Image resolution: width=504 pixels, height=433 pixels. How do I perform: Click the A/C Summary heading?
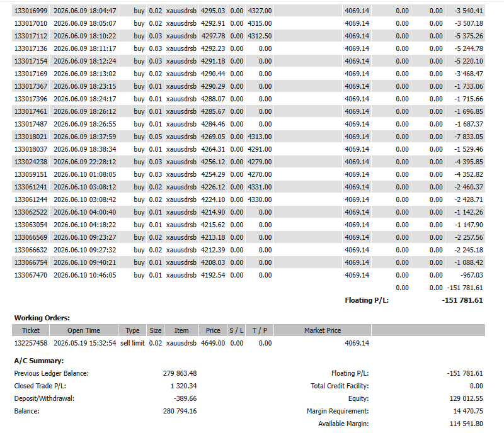[39, 361]
